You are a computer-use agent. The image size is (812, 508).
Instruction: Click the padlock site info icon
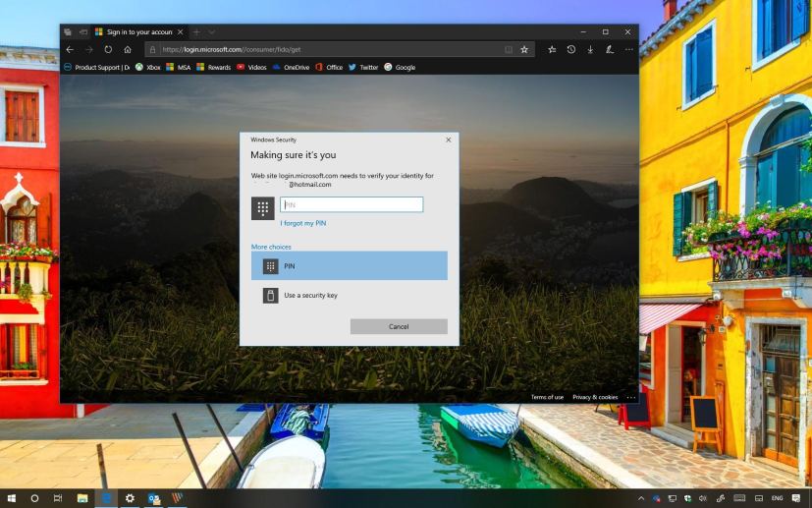[x=152, y=50]
